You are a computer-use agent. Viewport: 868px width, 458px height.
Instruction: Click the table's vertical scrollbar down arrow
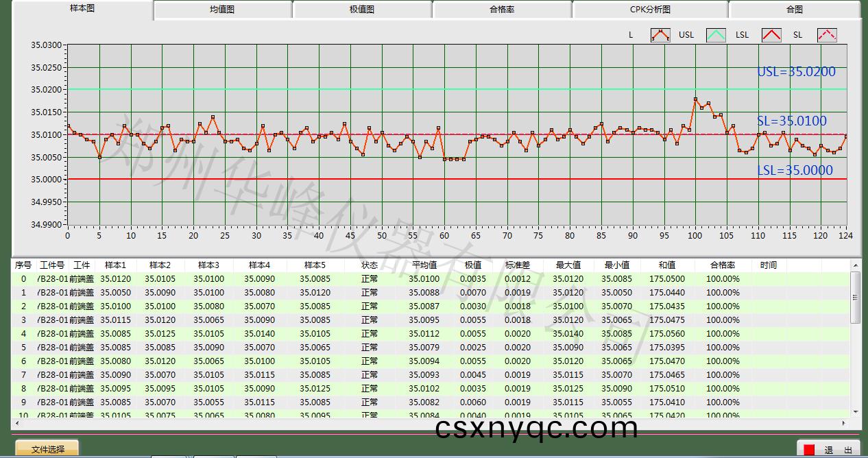click(855, 411)
